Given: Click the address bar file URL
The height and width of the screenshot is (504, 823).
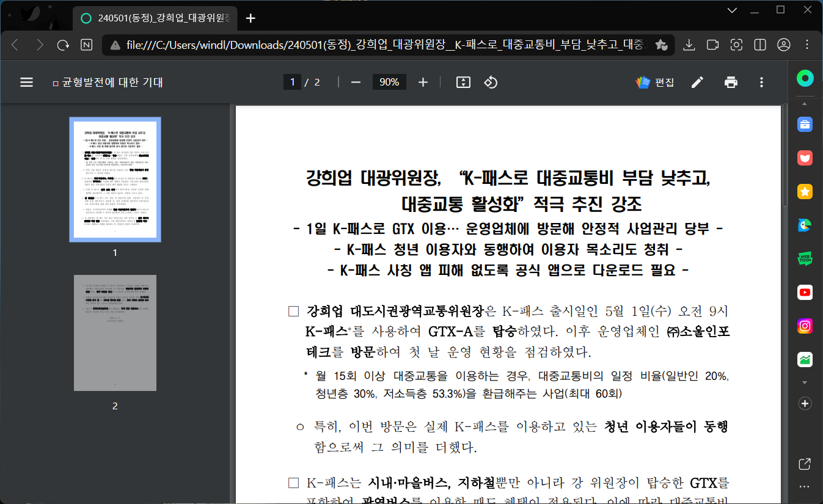Looking at the screenshot, I should click(385, 45).
